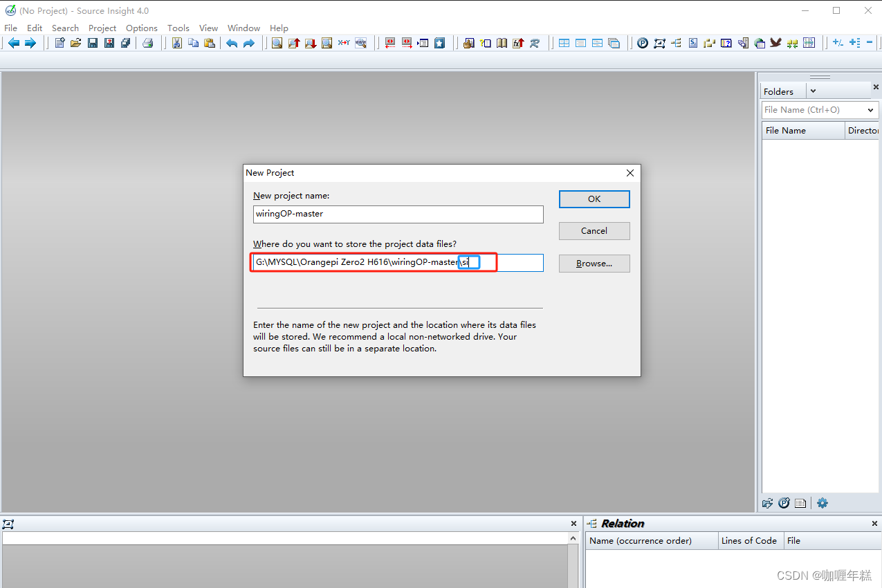Click the green double-arrows sync icon
The height and width of the screenshot is (588, 882).
[x=792, y=43]
